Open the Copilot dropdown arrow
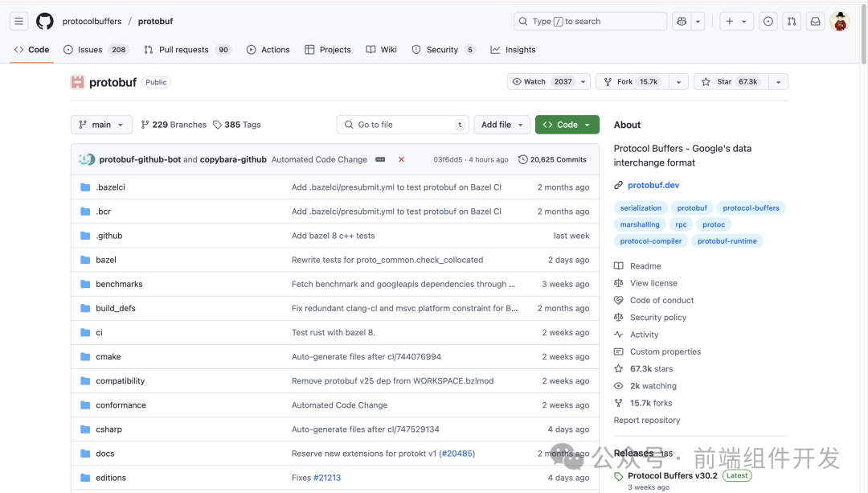The height and width of the screenshot is (493, 868). point(698,21)
